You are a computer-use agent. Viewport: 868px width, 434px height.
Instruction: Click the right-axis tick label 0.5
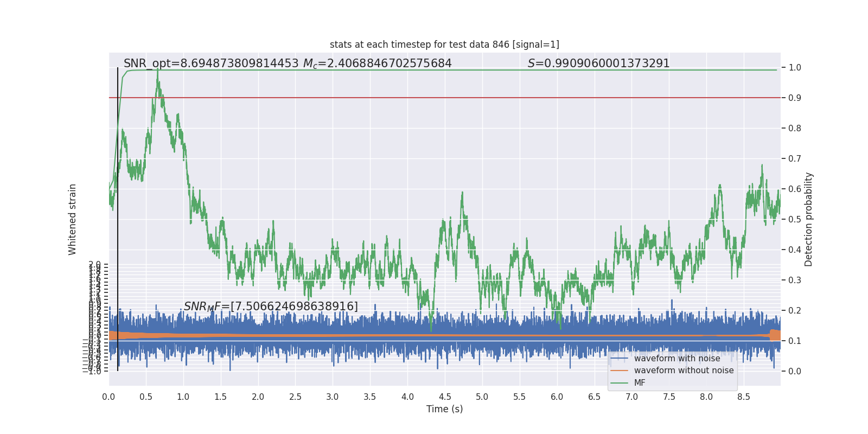click(x=795, y=220)
